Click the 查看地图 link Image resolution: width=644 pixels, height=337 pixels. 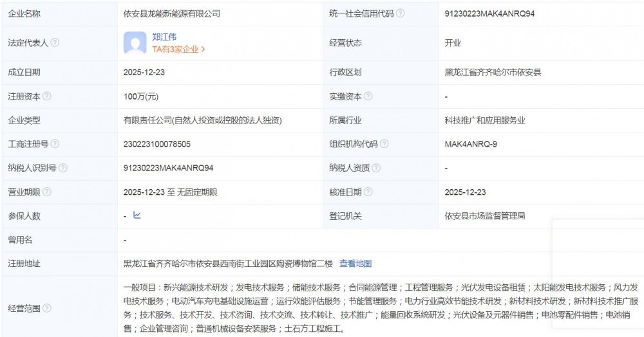click(x=355, y=264)
